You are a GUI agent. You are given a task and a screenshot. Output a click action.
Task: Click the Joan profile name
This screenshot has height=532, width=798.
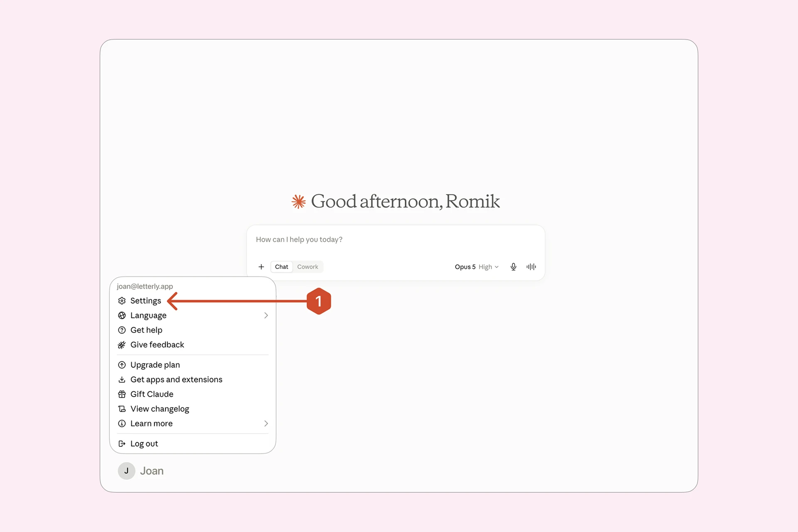click(x=152, y=471)
